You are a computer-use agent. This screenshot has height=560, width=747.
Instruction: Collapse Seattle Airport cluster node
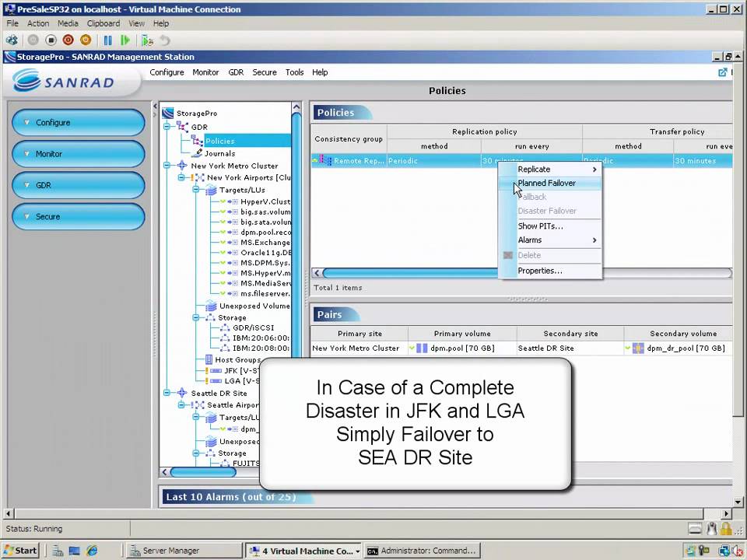(181, 404)
